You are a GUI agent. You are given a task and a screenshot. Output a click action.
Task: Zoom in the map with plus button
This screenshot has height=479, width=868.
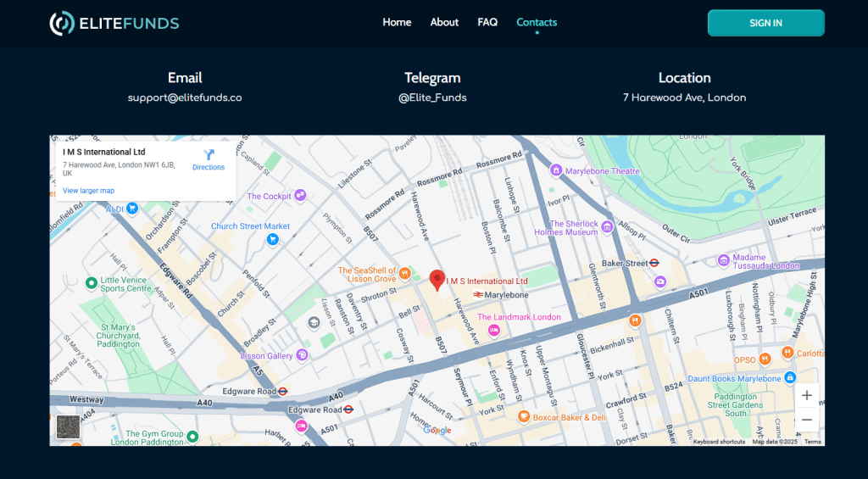806,395
